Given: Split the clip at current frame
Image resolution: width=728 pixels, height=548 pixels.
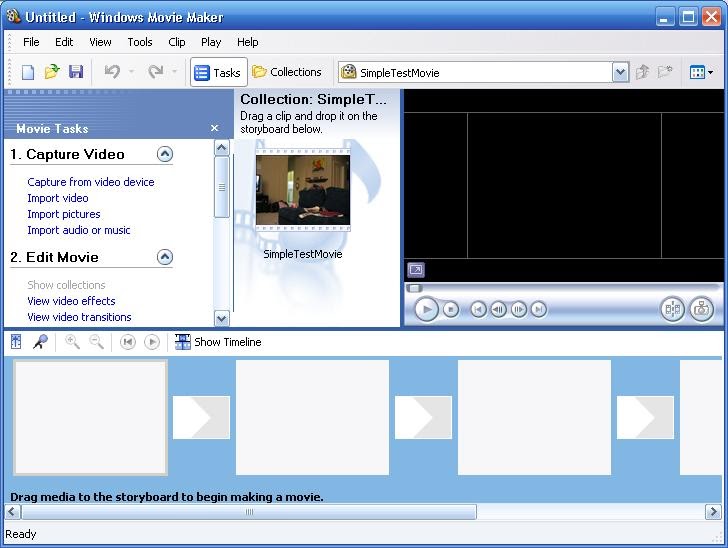Looking at the screenshot, I should (x=672, y=309).
